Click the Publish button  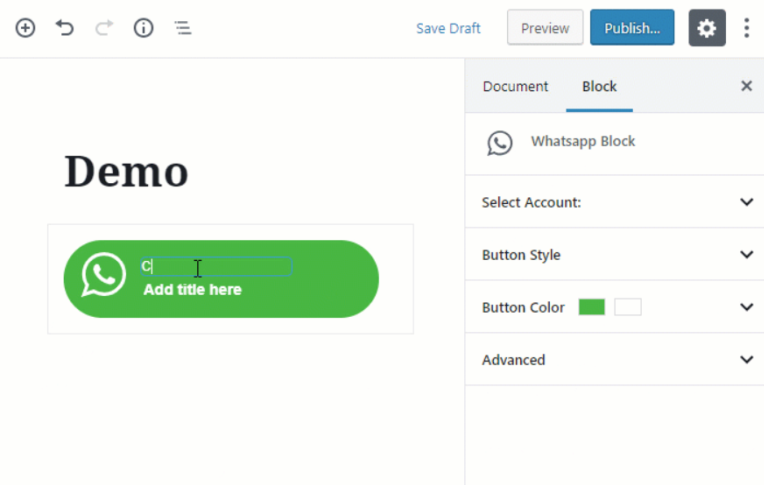click(x=632, y=28)
